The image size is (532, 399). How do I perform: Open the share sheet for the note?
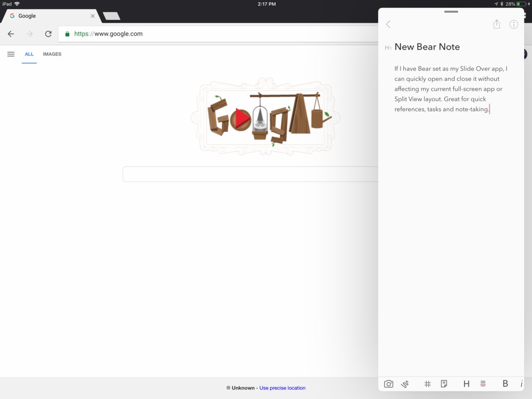click(x=496, y=24)
